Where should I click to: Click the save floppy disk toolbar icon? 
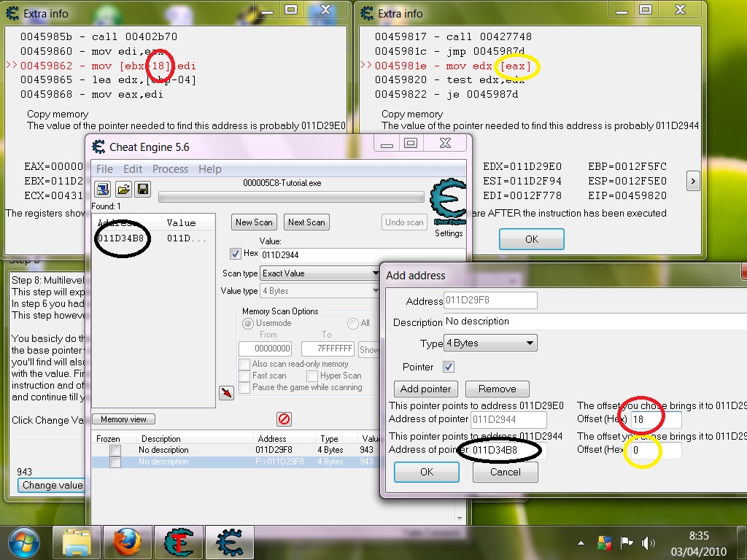(143, 190)
